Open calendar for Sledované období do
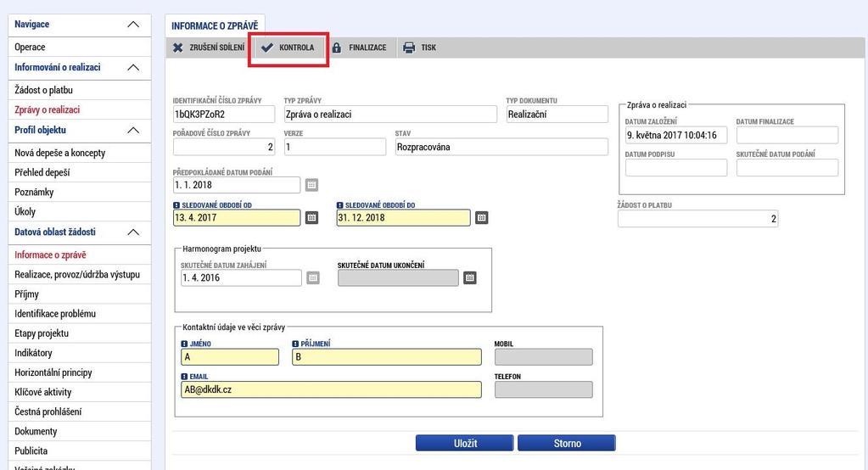 (x=482, y=217)
